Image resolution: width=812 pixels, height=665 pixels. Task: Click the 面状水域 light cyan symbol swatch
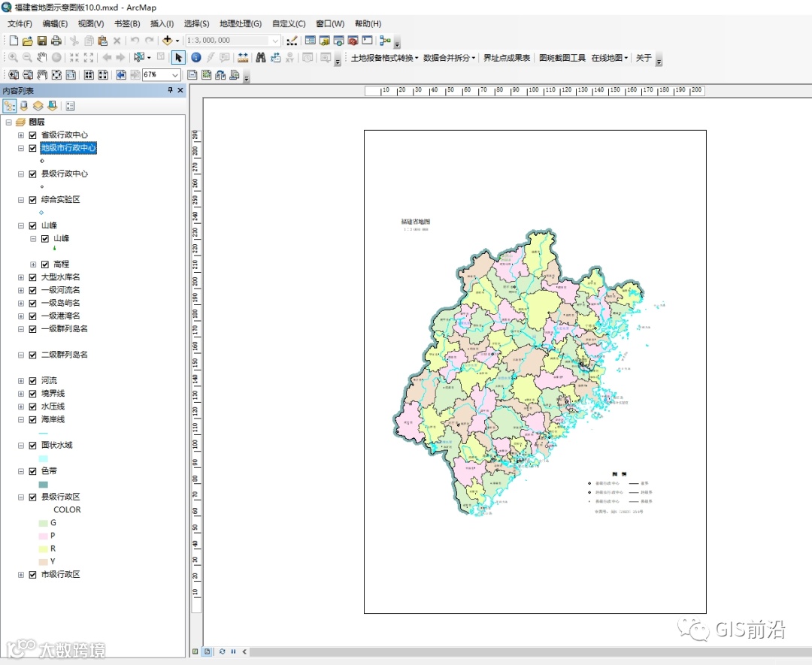pos(44,458)
